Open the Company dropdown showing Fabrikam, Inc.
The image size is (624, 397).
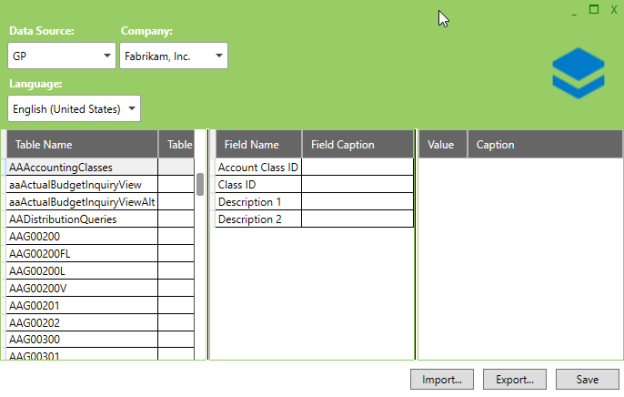coord(174,56)
